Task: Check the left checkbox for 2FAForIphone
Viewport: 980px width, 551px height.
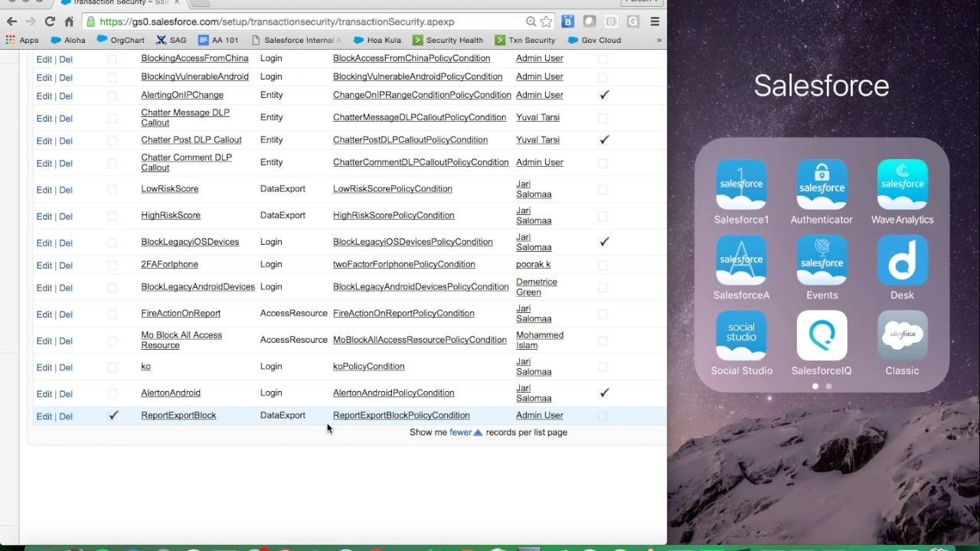Action: point(113,265)
